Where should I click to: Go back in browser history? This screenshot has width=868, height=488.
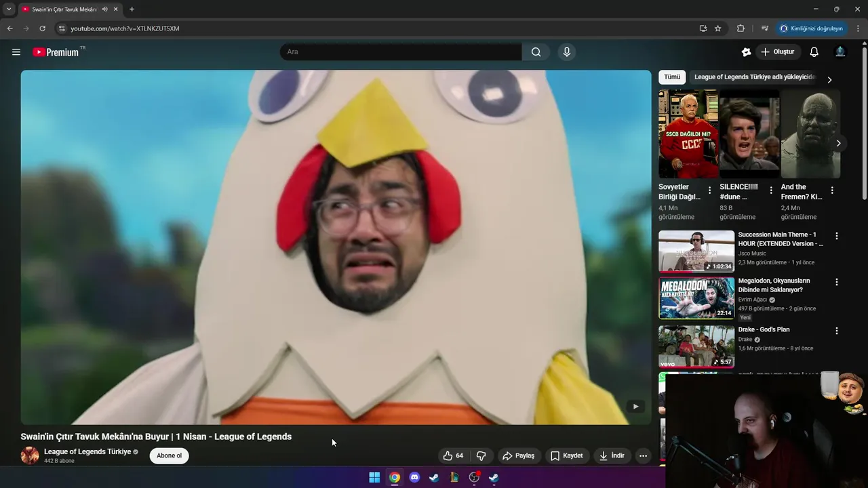tap(9, 28)
